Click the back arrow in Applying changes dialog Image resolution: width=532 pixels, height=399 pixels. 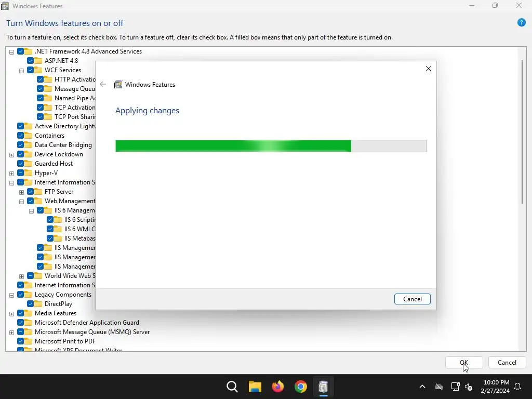pyautogui.click(x=103, y=85)
